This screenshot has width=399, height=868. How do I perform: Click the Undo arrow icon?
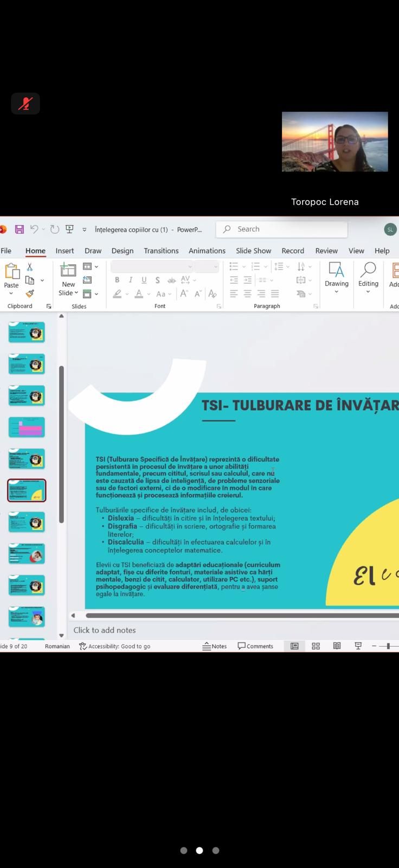click(34, 229)
